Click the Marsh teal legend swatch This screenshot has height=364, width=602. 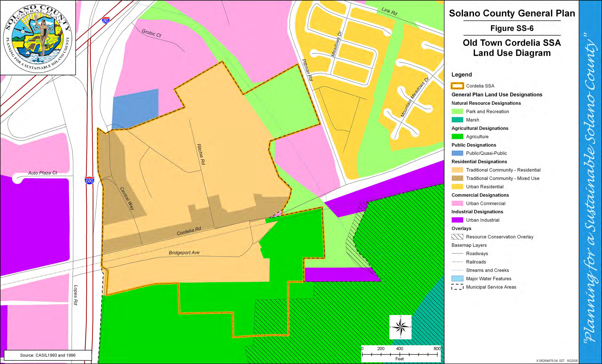click(x=457, y=120)
